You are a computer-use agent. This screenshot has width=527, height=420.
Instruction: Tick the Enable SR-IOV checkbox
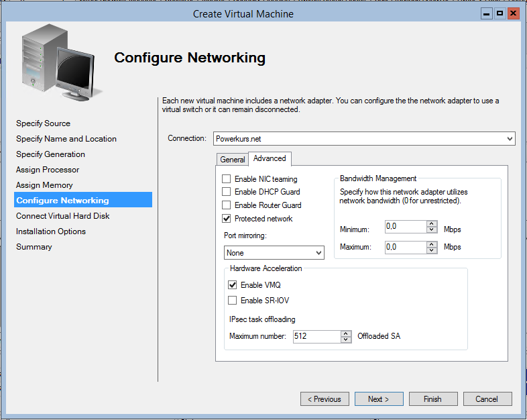click(232, 300)
